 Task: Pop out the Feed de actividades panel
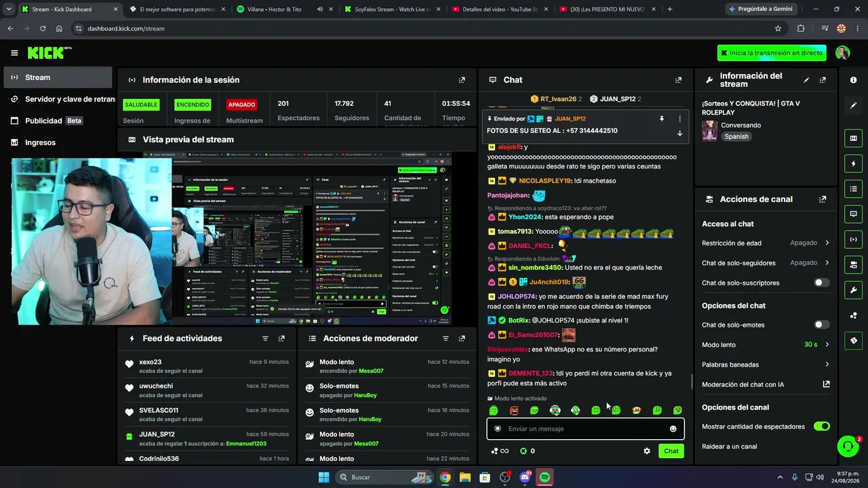(x=281, y=338)
